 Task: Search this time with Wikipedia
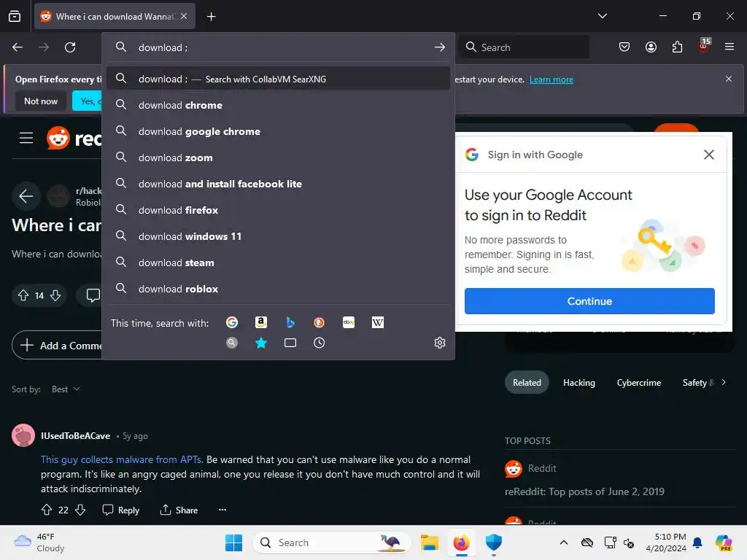(x=378, y=322)
